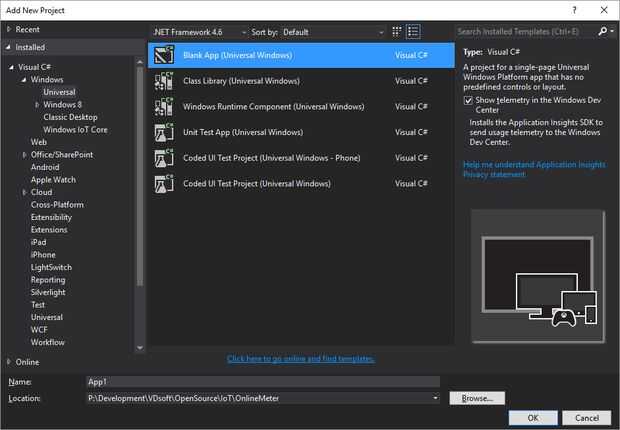Expand the Recent section
This screenshot has width=620, height=430.
[9, 29]
